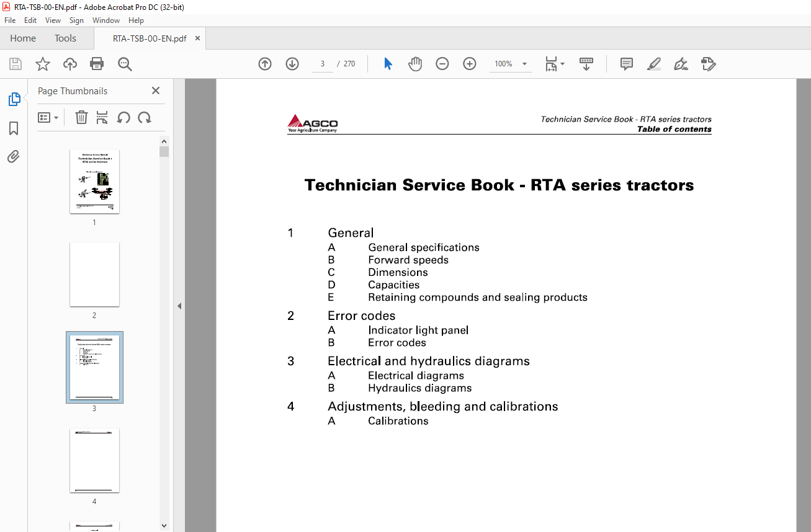Open the File menu
The height and width of the screenshot is (532, 811).
tap(10, 20)
